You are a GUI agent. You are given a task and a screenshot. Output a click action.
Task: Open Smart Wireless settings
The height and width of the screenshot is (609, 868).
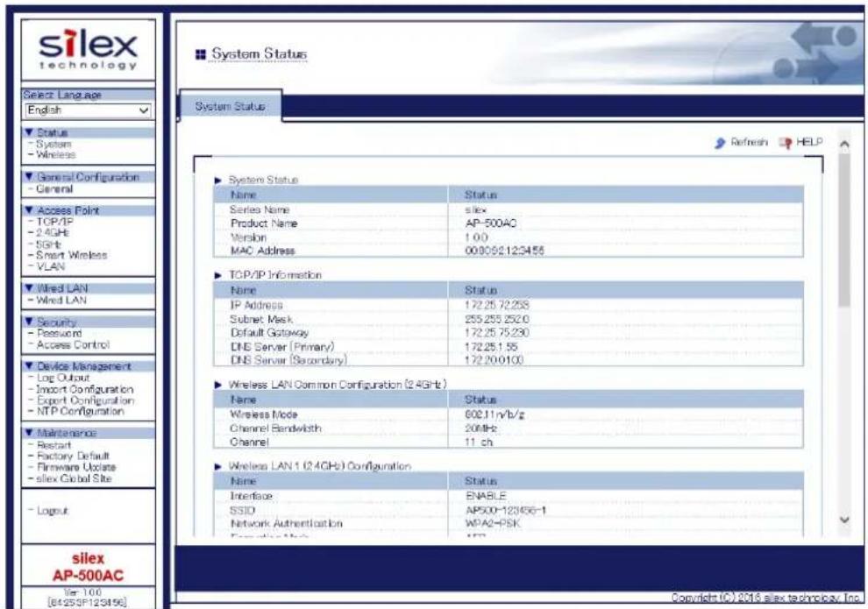coord(71,255)
